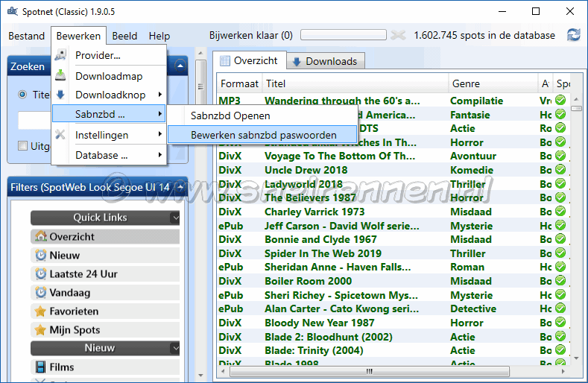Click the Downloadknop blue arrow icon

point(60,95)
